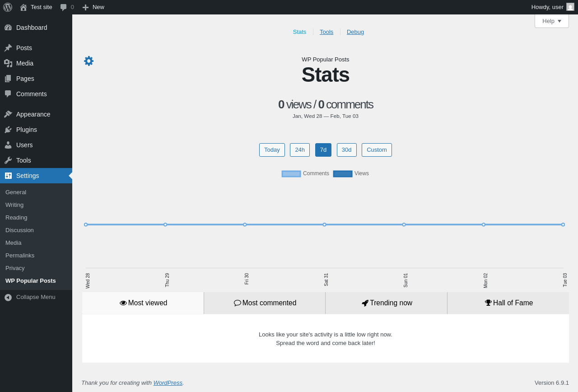Open the Pages menu item
The width and height of the screenshot is (578, 392).
tap(36, 79)
